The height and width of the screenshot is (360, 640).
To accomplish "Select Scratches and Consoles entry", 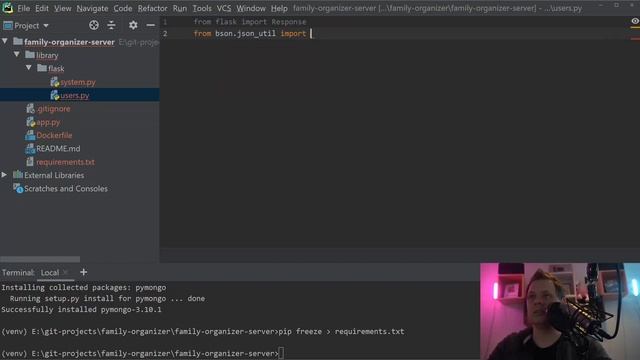I will coord(66,189).
